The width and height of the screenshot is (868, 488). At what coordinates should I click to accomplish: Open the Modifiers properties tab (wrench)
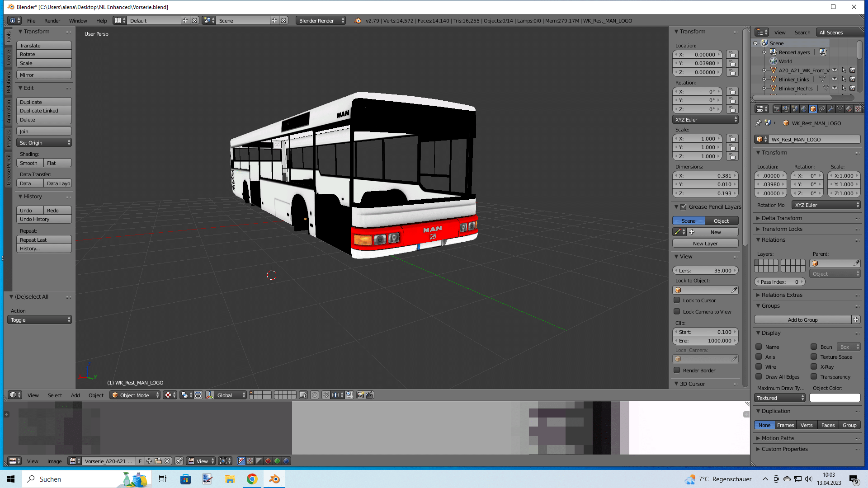click(831, 109)
